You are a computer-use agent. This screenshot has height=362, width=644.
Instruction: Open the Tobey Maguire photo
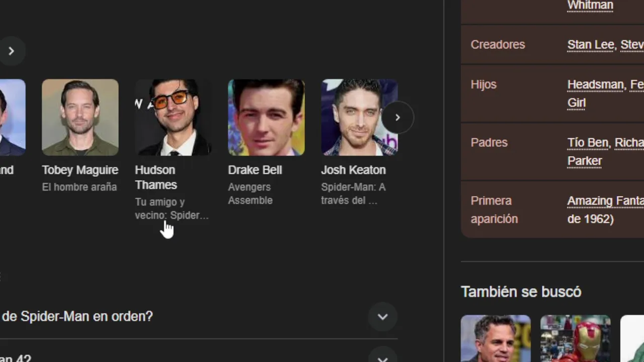pyautogui.click(x=80, y=117)
